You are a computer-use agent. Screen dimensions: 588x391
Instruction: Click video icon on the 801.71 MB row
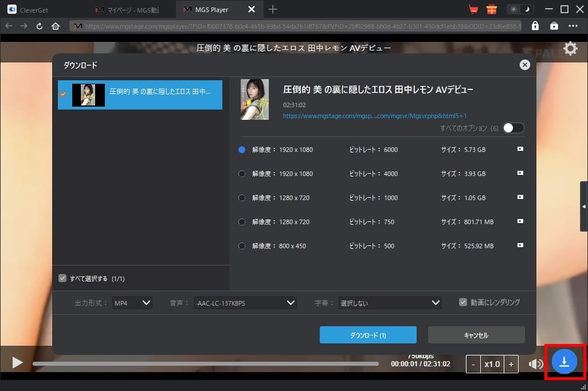pyautogui.click(x=520, y=221)
